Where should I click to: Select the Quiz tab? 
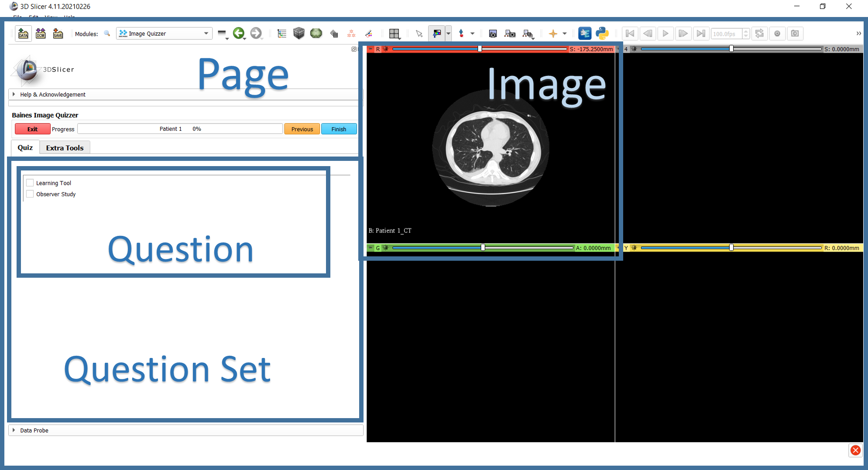tap(25, 148)
